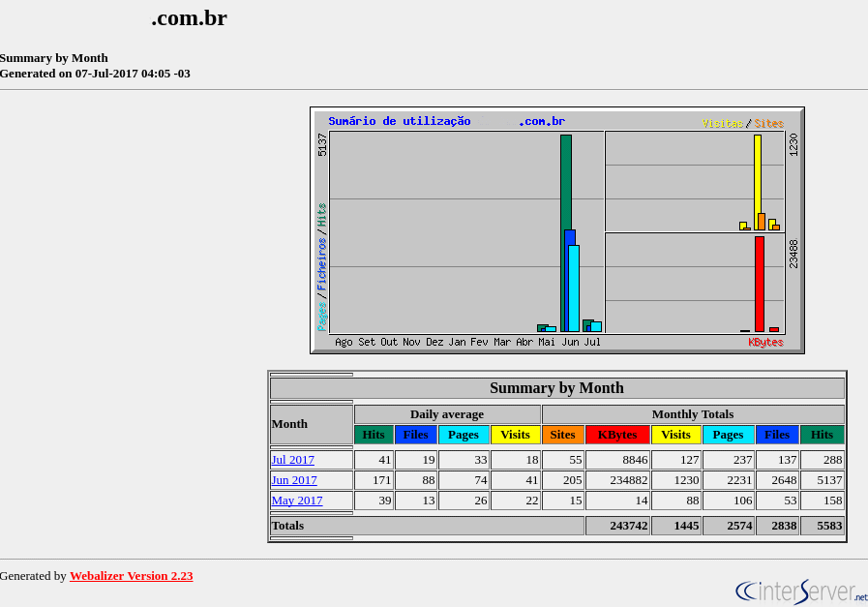Click the cyan Pages header under Daily average

coord(464,435)
